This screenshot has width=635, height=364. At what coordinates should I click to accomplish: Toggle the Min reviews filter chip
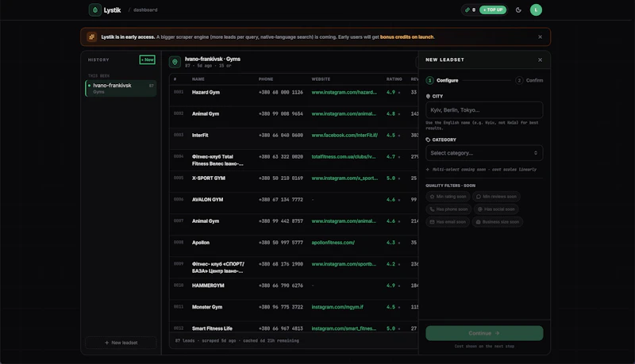[x=497, y=197]
